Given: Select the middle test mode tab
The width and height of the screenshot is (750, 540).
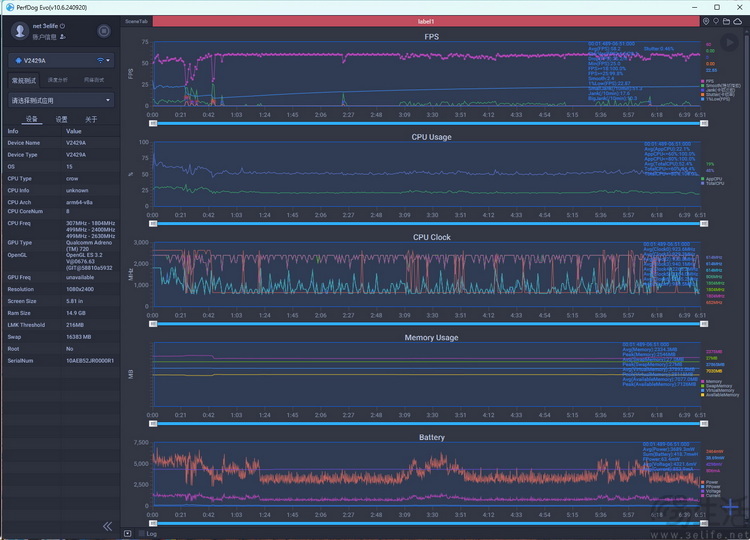Looking at the screenshot, I should (57, 80).
